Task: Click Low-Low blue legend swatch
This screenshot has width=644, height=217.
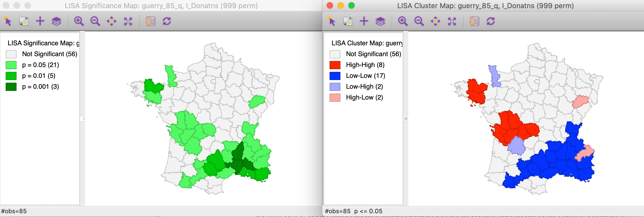Action: (335, 76)
